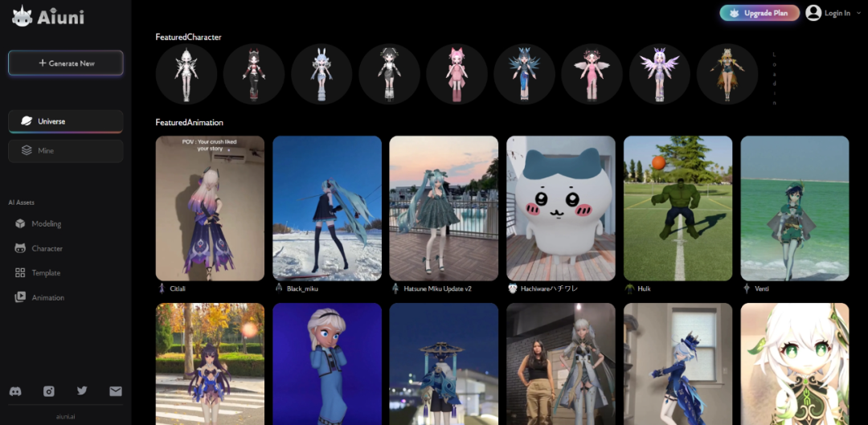The image size is (868, 425).
Task: Click the Hulk name label
Action: click(x=644, y=289)
